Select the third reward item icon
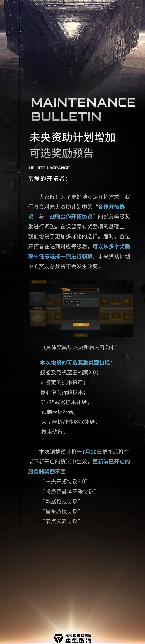 (78, 302)
